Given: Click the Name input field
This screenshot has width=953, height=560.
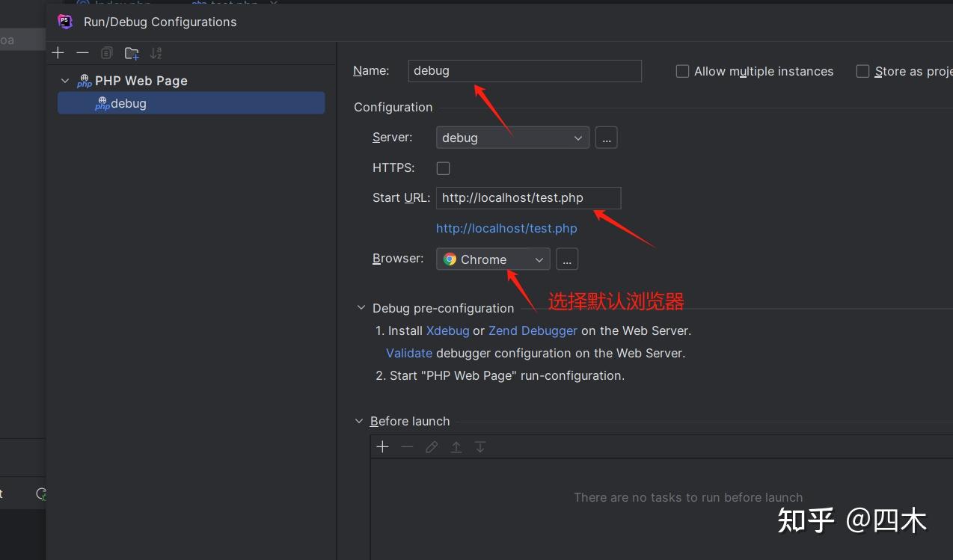Looking at the screenshot, I should tap(525, 71).
